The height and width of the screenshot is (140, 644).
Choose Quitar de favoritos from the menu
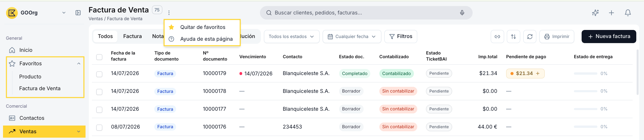[x=202, y=27]
